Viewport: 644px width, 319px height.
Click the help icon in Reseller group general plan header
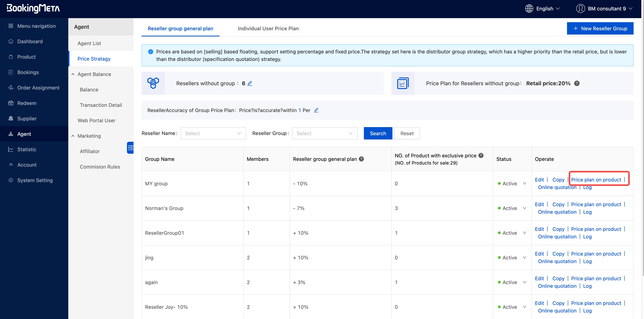[x=361, y=159]
